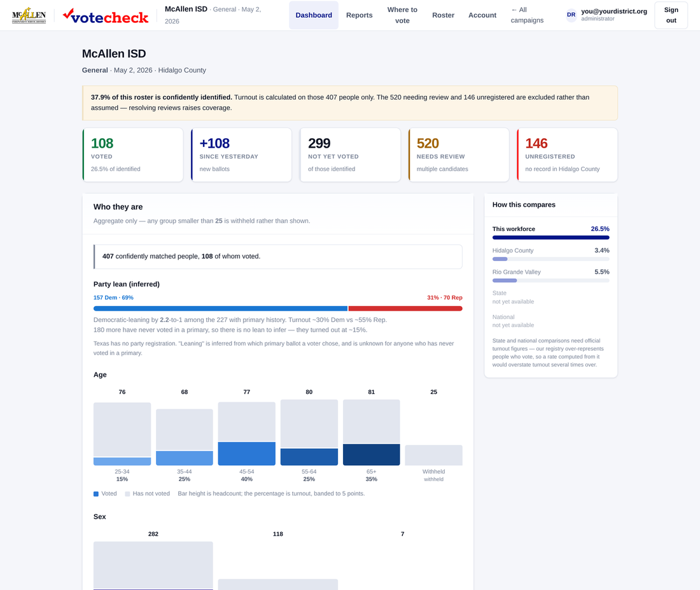Click the This workforce 26.5% progress bar

tap(550, 237)
